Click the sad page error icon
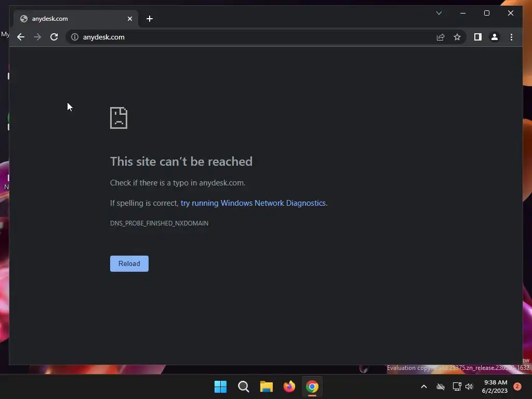532x399 pixels. [x=119, y=118]
